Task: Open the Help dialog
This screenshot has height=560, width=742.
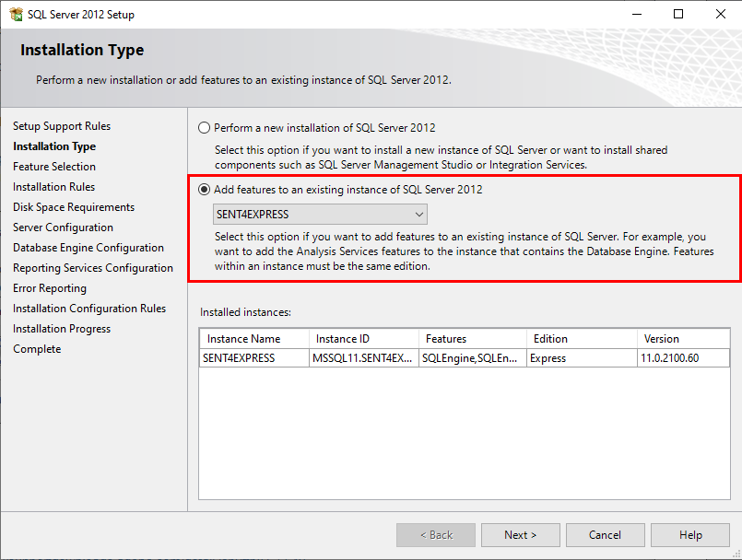Action: [689, 534]
